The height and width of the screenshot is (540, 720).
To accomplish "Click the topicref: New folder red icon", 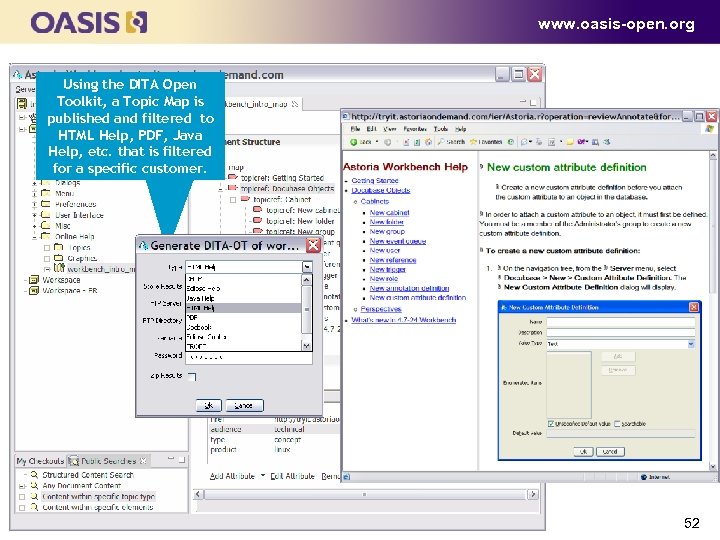I will point(258,220).
